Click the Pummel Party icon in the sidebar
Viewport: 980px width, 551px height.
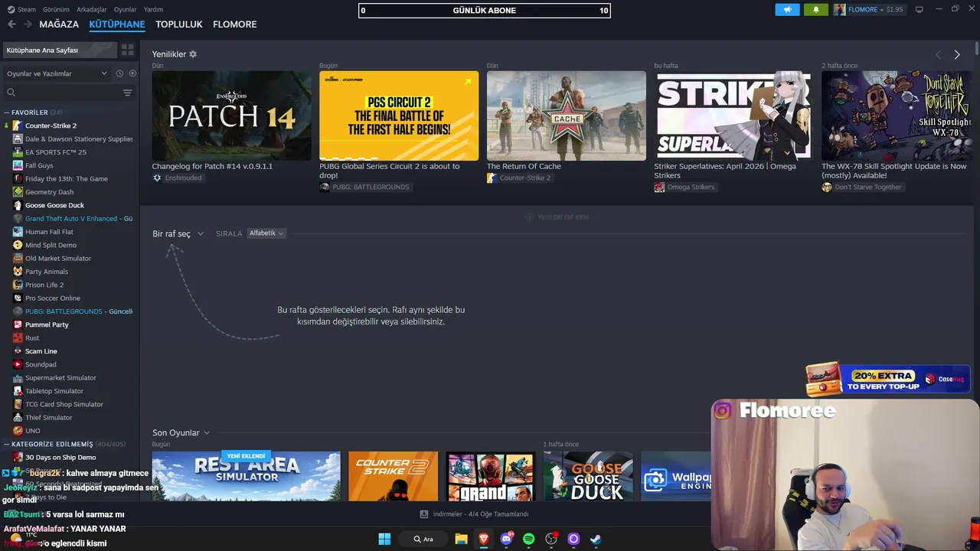(x=18, y=324)
